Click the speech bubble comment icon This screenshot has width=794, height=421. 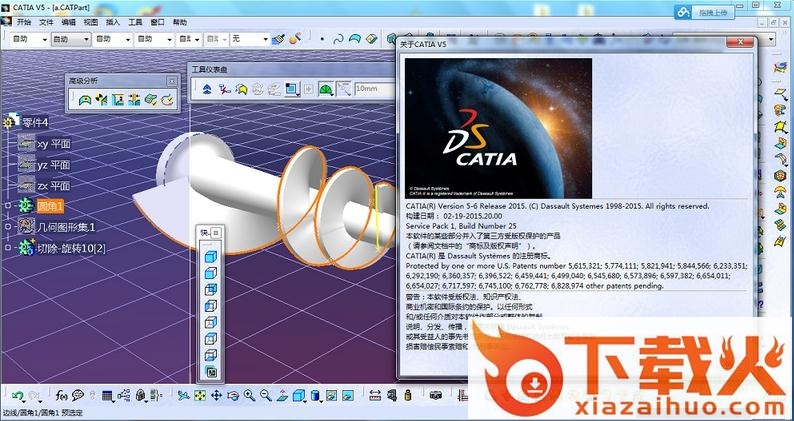(77, 395)
